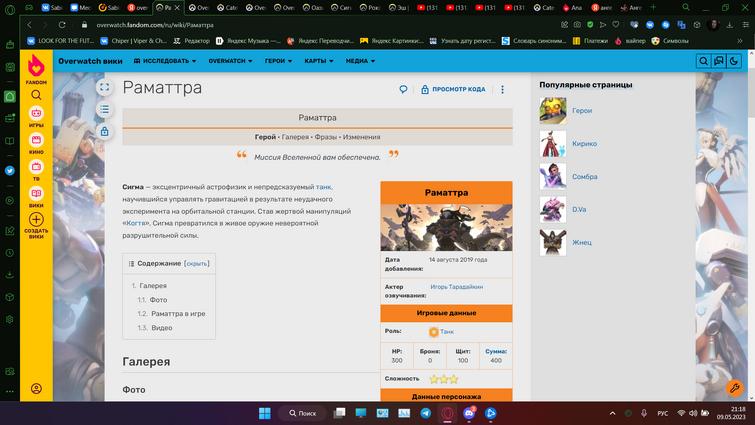Hide the Содержание contents list
The width and height of the screenshot is (755, 425).
click(x=196, y=264)
